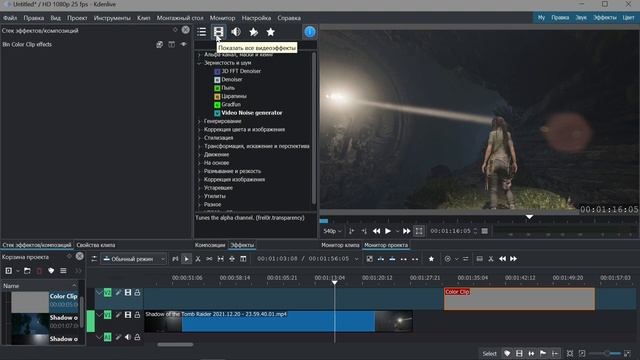
Task: Open project bin hamburger options menu
Action: tap(63, 271)
